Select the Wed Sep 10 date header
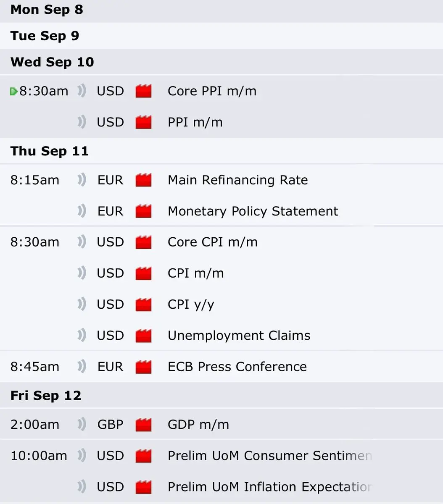The width and height of the screenshot is (443, 504). pos(221,62)
